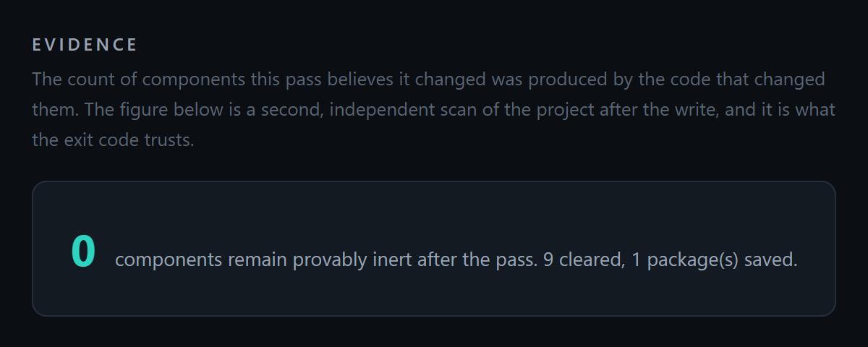Click the word 'them.' starting second line

(58, 110)
